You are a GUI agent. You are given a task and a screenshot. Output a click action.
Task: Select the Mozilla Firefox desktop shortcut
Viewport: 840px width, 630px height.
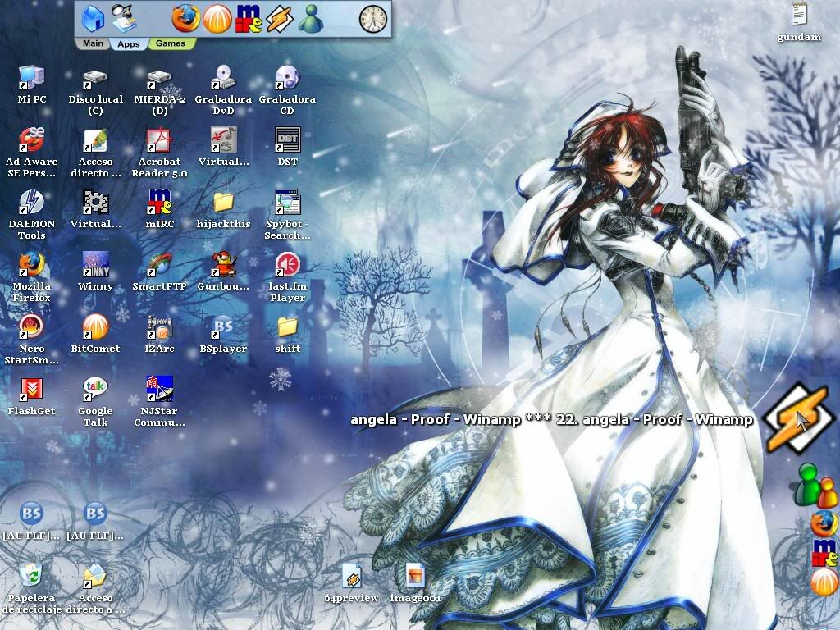(x=32, y=277)
